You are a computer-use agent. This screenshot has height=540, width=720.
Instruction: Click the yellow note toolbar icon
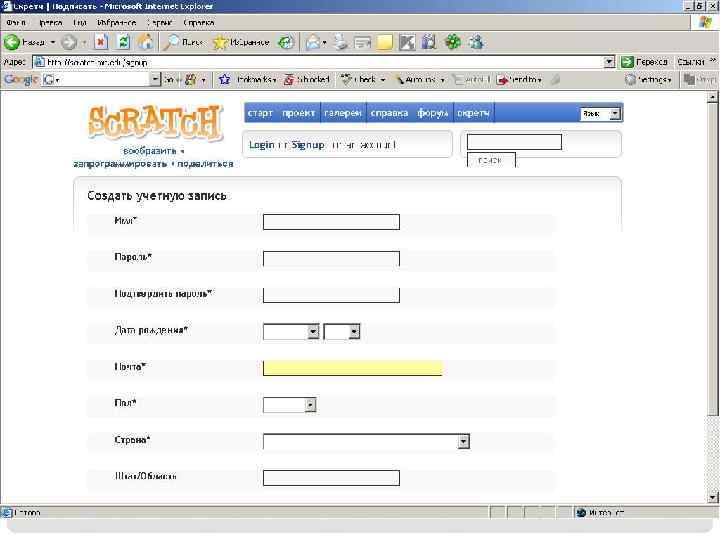pyautogui.click(x=385, y=42)
